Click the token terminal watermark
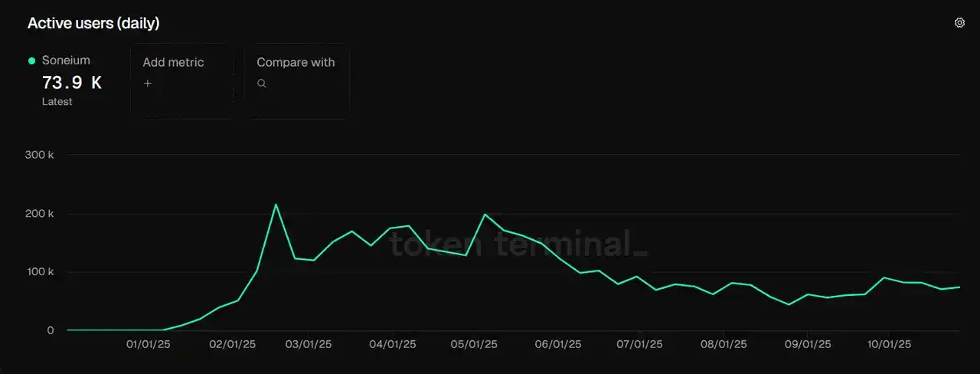 (518, 244)
